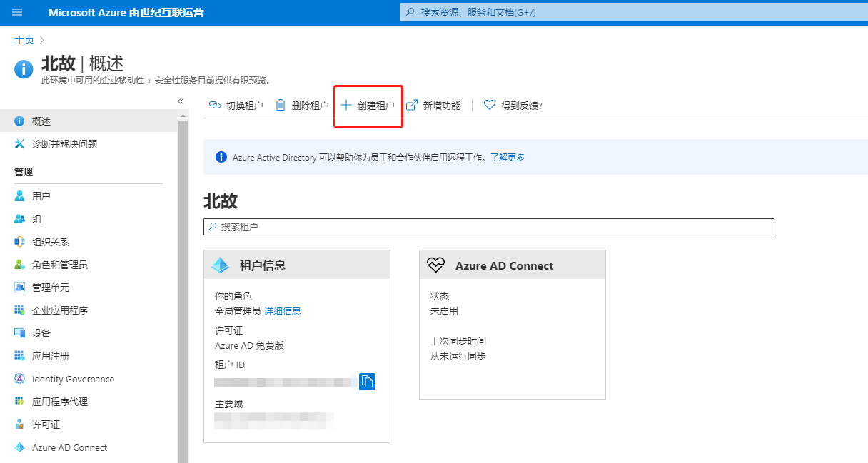Open Identity Governance in the sidebar
The image size is (868, 463).
[x=73, y=379]
